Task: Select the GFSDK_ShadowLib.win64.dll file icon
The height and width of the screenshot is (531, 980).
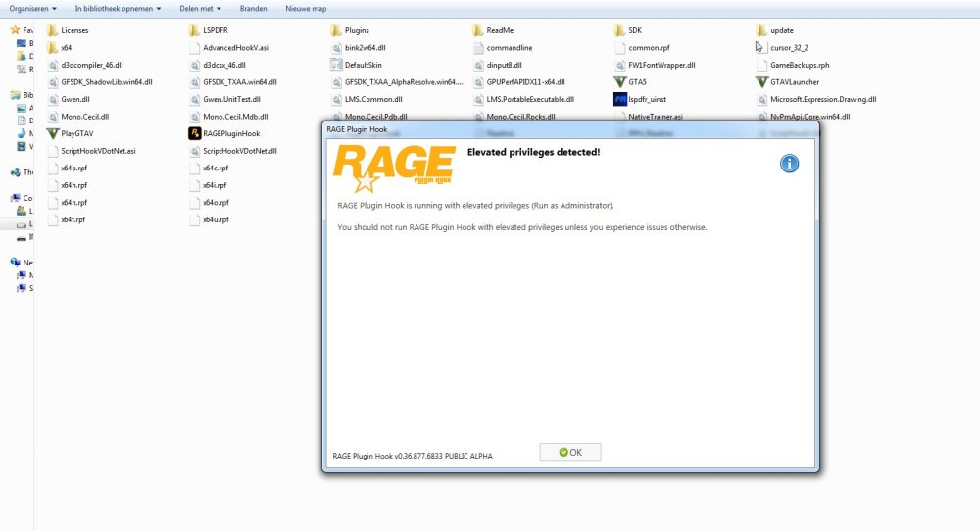Action: coord(53,82)
